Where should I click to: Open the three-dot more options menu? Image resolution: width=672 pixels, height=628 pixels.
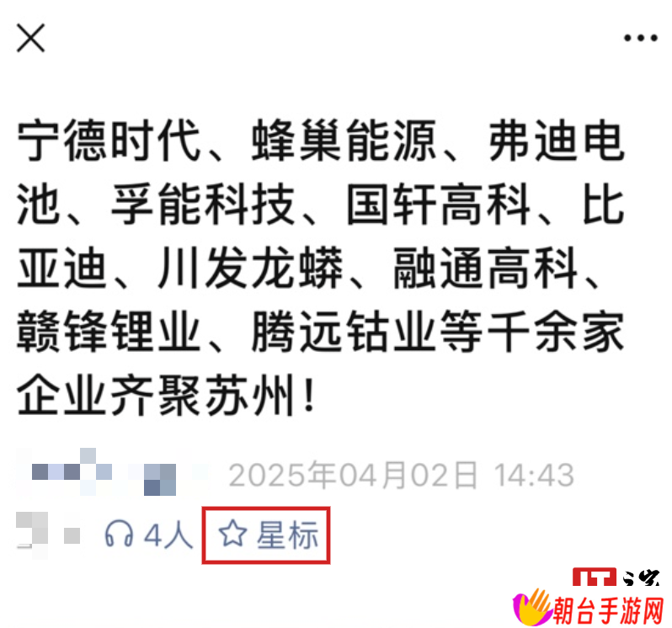(640, 38)
